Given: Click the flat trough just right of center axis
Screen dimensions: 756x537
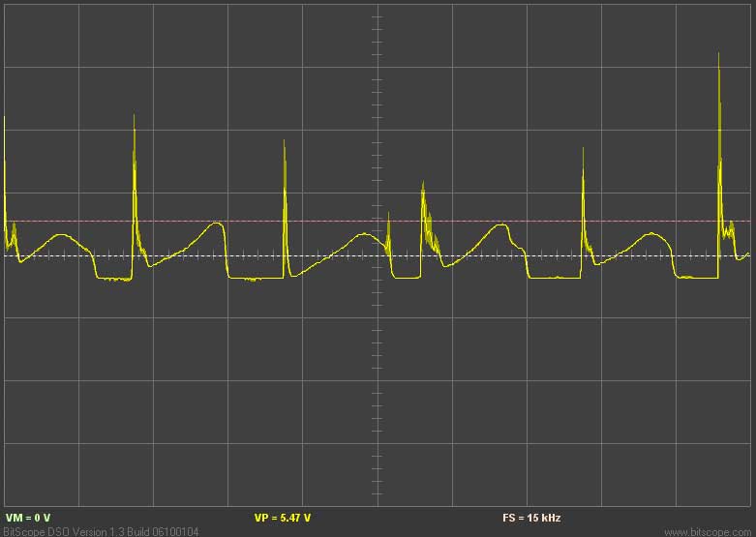Looking at the screenshot, I should (407, 278).
